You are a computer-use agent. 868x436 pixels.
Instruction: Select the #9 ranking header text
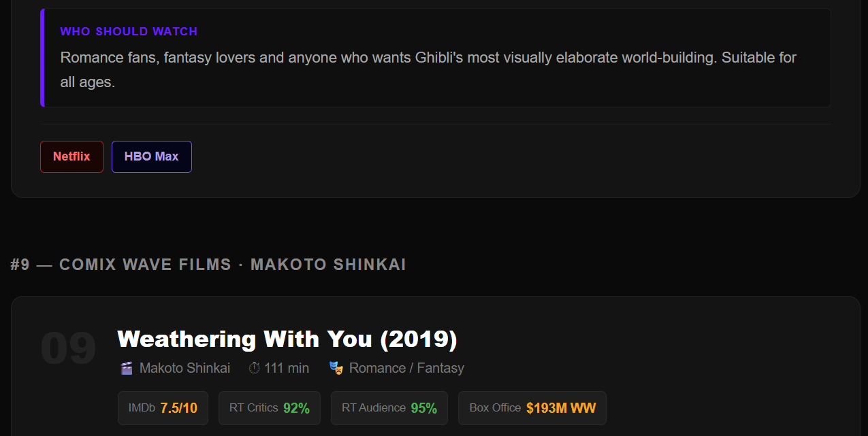(x=20, y=265)
